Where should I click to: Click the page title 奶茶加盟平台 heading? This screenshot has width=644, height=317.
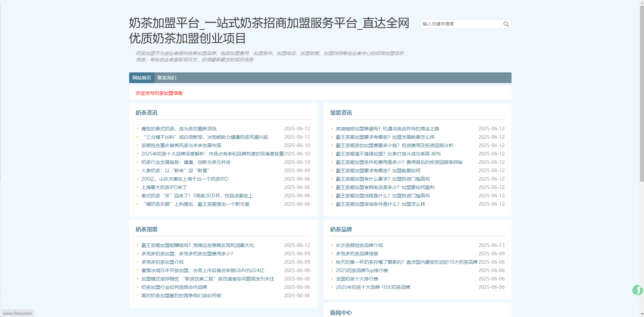pyautogui.click(x=269, y=30)
